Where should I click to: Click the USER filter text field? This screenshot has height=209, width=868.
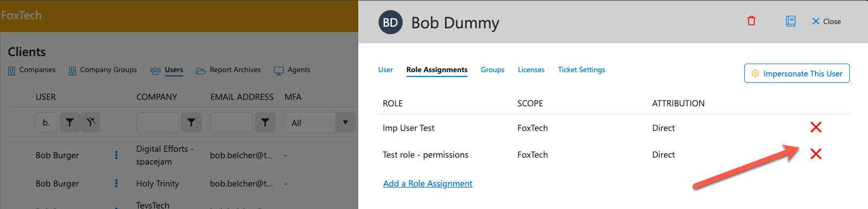[x=47, y=122]
